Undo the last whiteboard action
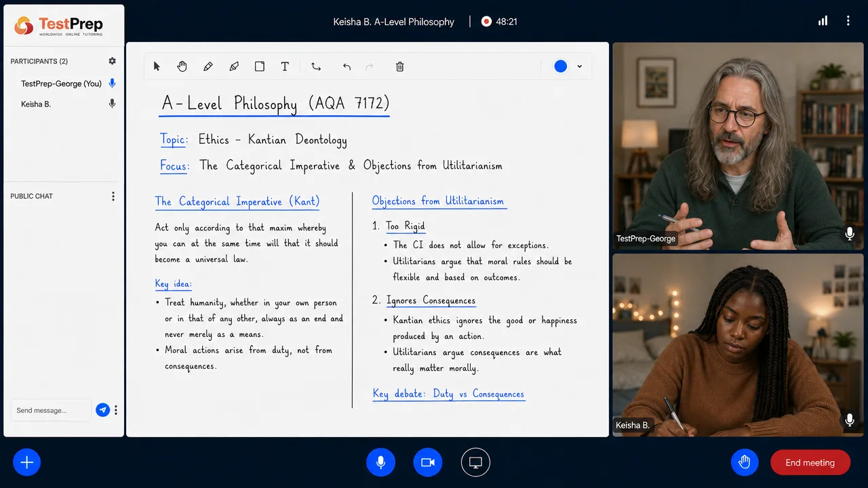868x488 pixels. tap(347, 66)
